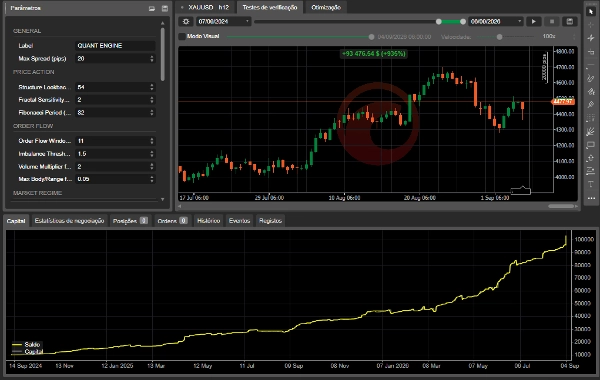Select the rectangle shape tool
The width and height of the screenshot is (600, 380).
[591, 145]
